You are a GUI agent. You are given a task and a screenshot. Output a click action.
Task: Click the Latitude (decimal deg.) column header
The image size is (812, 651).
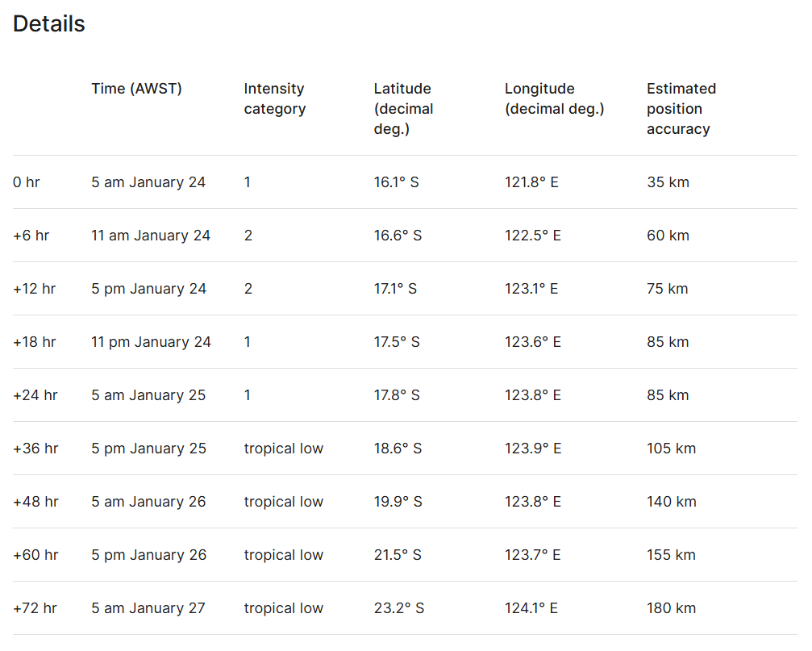403,108
